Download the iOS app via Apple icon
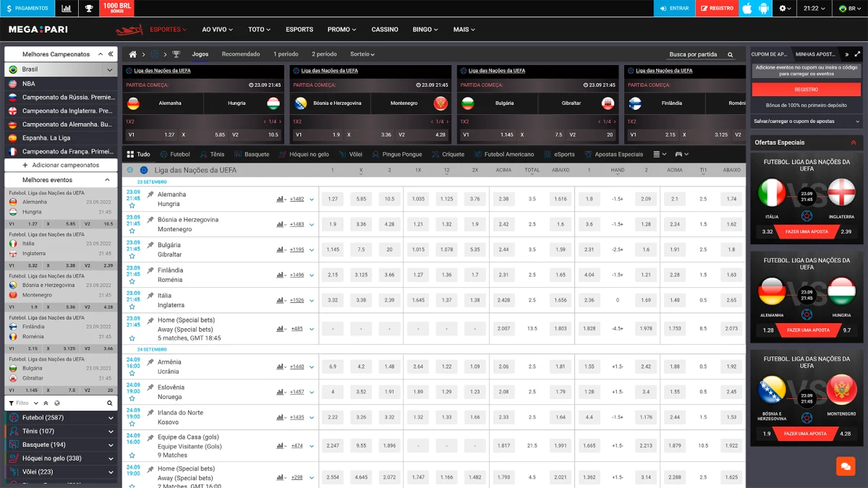The height and width of the screenshot is (488, 868). [747, 8]
